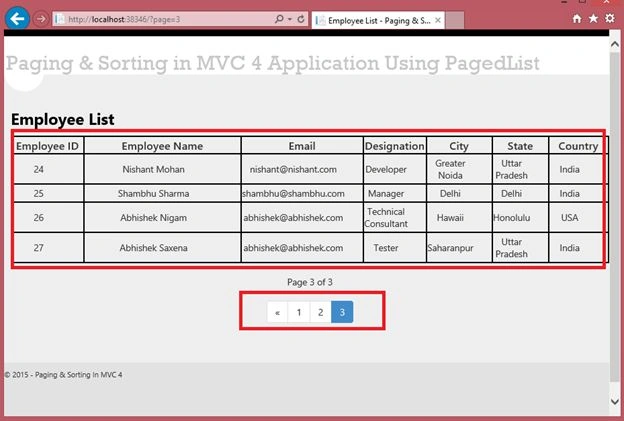This screenshot has width=624, height=421.
Task: Click the Page 3 of 3 label
Action: tap(310, 282)
